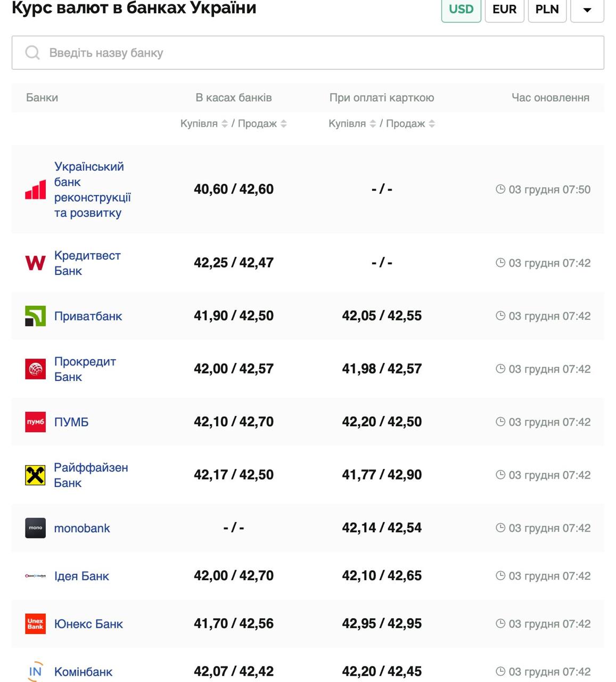Sort card payment rates by Купівля

click(x=373, y=124)
